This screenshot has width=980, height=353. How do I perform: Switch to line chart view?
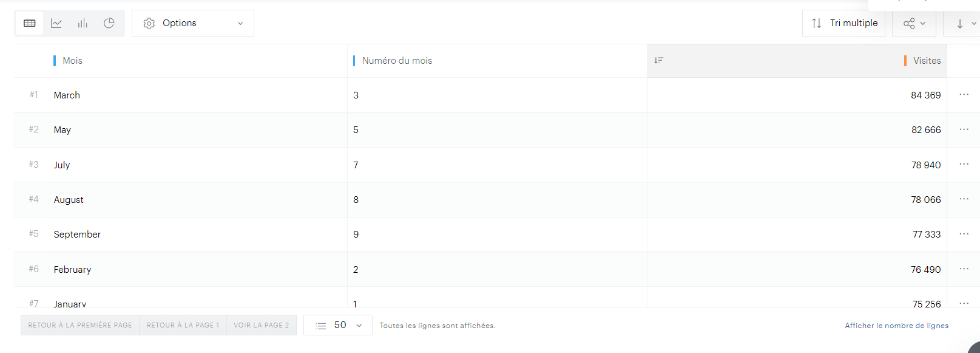tap(56, 23)
